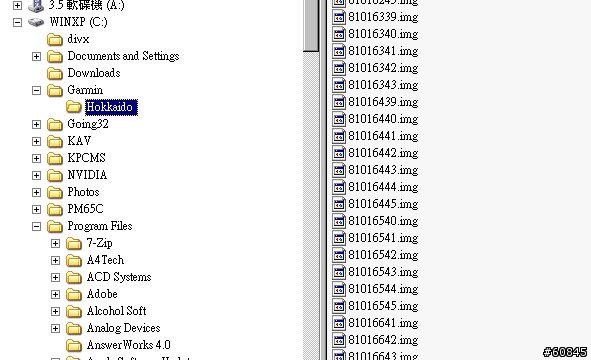Expand the A4Tech folder node
This screenshot has width=591, height=360.
coord(55,260)
